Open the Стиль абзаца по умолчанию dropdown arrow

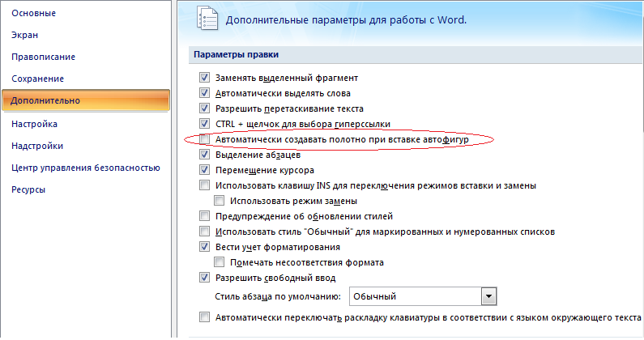488,296
